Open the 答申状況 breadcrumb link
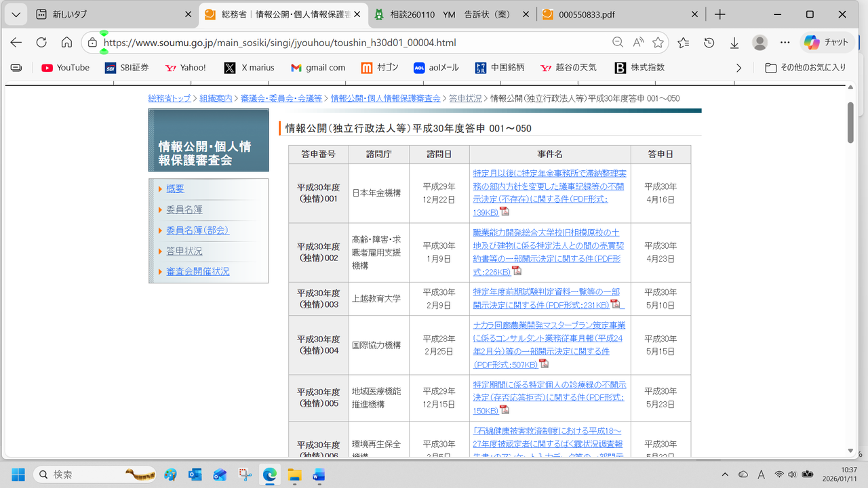 click(x=465, y=98)
